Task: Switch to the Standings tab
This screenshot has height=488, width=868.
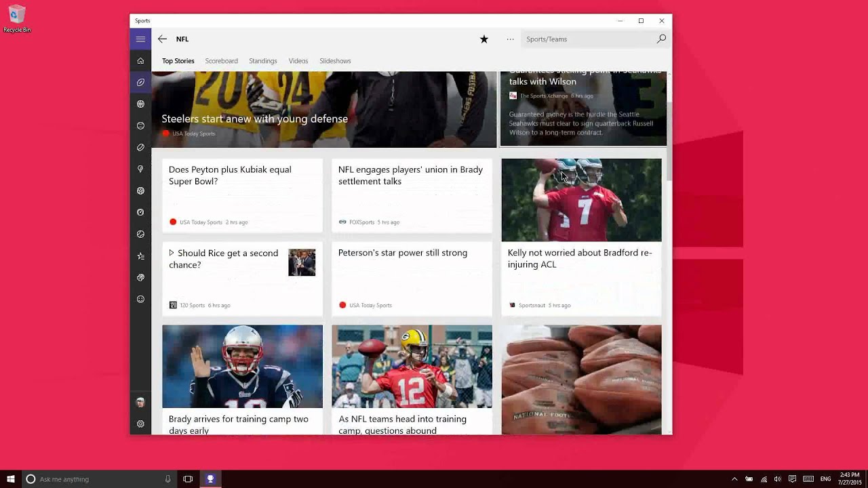Action: (x=263, y=61)
